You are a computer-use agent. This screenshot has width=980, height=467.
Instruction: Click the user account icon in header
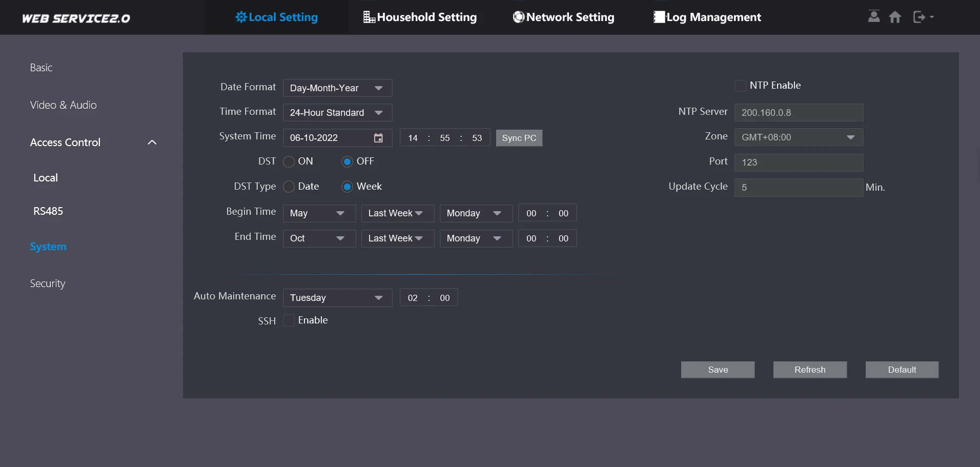pyautogui.click(x=874, y=17)
